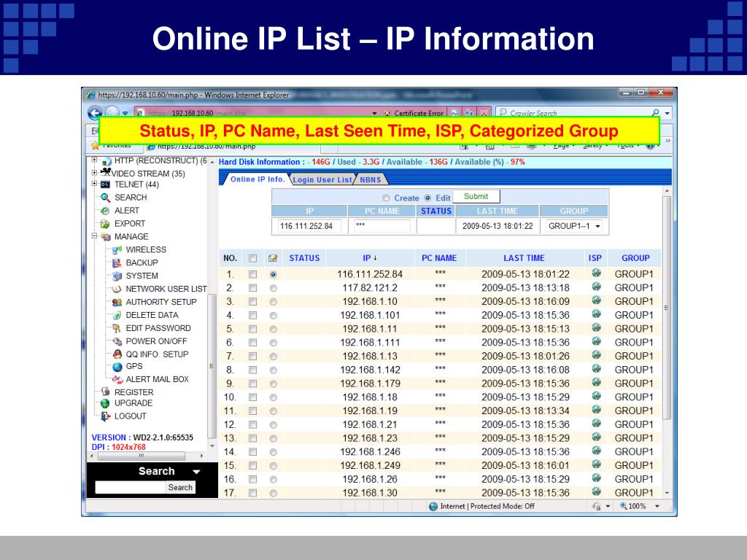
Task: Click ISP globe icon for 192.168.1.249
Action: tap(596, 464)
